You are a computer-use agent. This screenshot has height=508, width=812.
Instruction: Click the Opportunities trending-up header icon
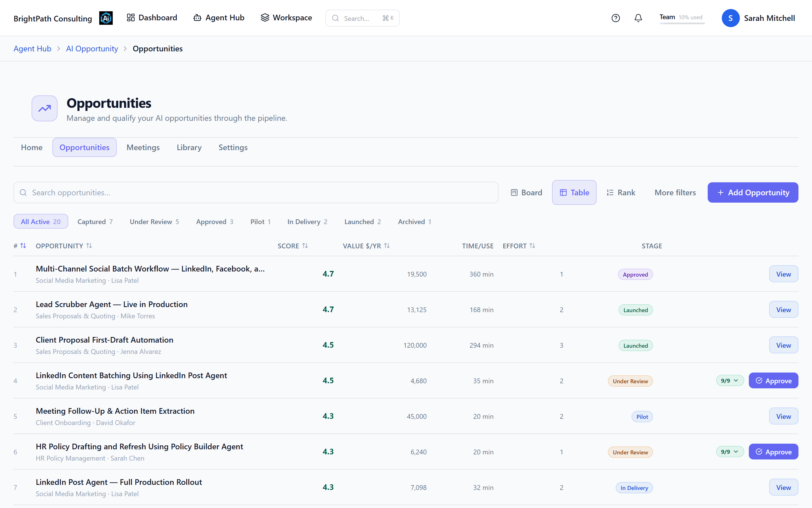pos(45,108)
